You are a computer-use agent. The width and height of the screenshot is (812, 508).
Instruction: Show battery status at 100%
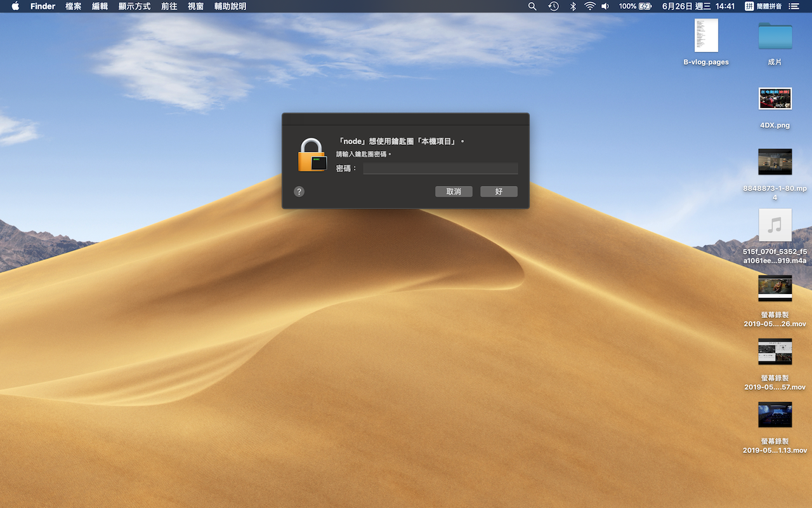point(635,6)
